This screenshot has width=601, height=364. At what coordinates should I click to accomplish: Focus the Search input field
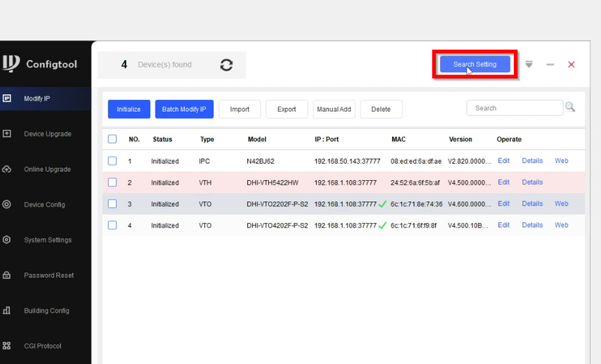coord(514,108)
